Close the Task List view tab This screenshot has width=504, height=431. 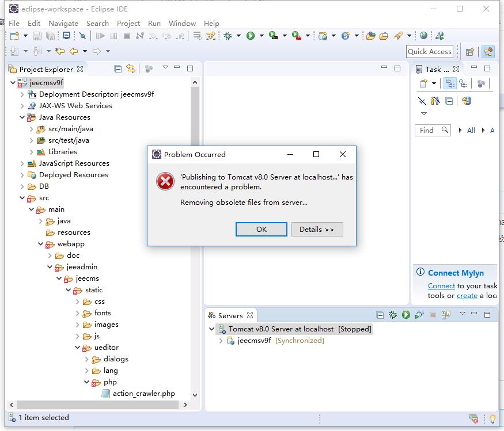point(456,69)
